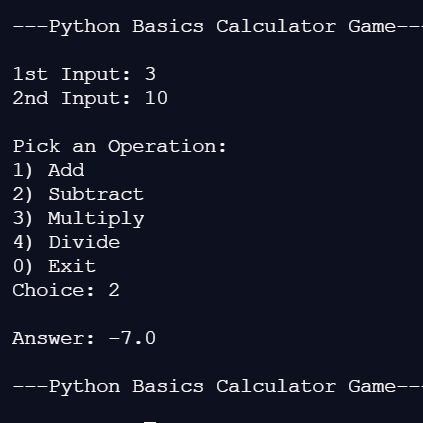The height and width of the screenshot is (423, 423).
Task: Click the value 10 after 2nd Input
Action: coord(156,98)
